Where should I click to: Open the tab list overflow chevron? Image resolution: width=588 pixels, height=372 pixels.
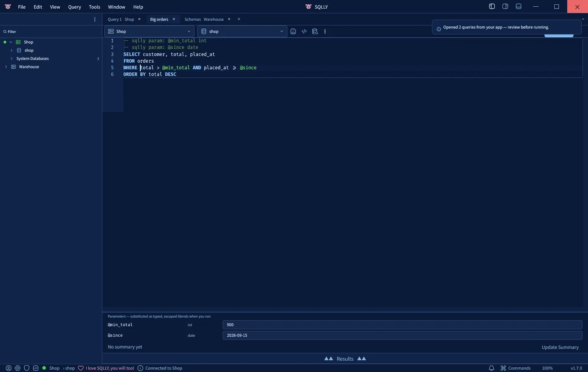[583, 19]
